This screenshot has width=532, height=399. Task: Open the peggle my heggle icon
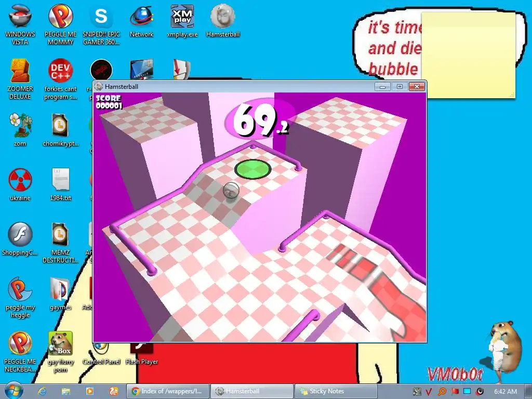coord(20,298)
